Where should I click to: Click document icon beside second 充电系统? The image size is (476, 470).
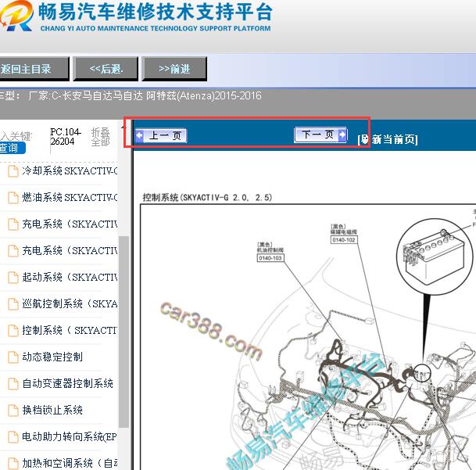(x=13, y=251)
